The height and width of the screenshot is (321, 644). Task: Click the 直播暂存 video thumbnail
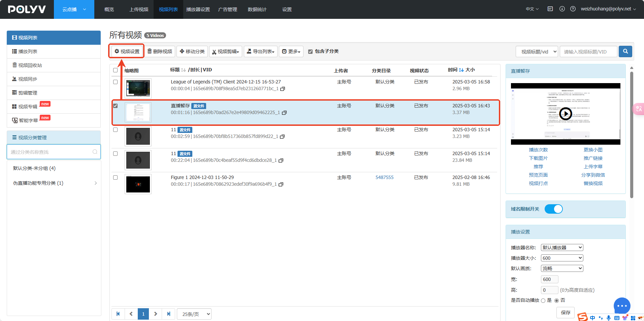(138, 112)
